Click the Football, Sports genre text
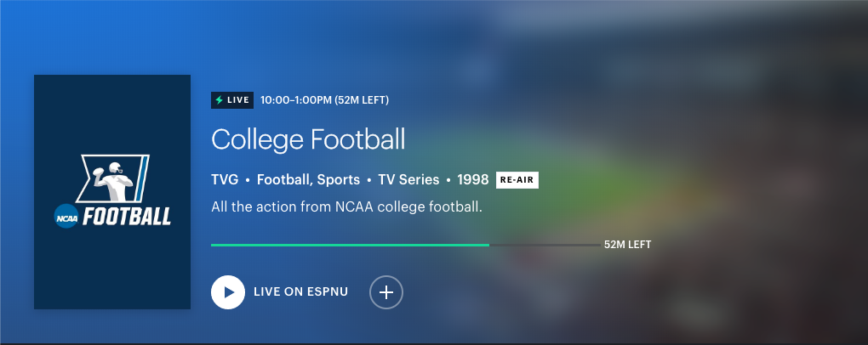 [307, 180]
